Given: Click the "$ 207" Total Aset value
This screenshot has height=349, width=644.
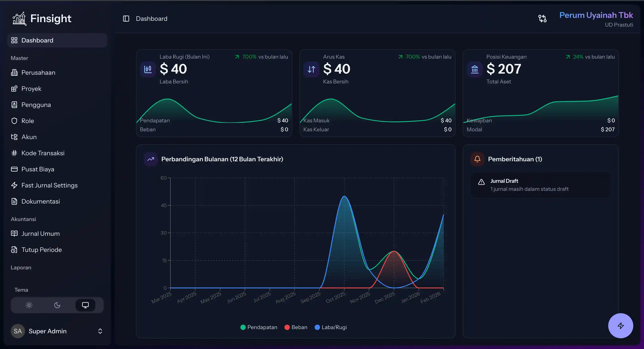Looking at the screenshot, I should click(x=504, y=69).
